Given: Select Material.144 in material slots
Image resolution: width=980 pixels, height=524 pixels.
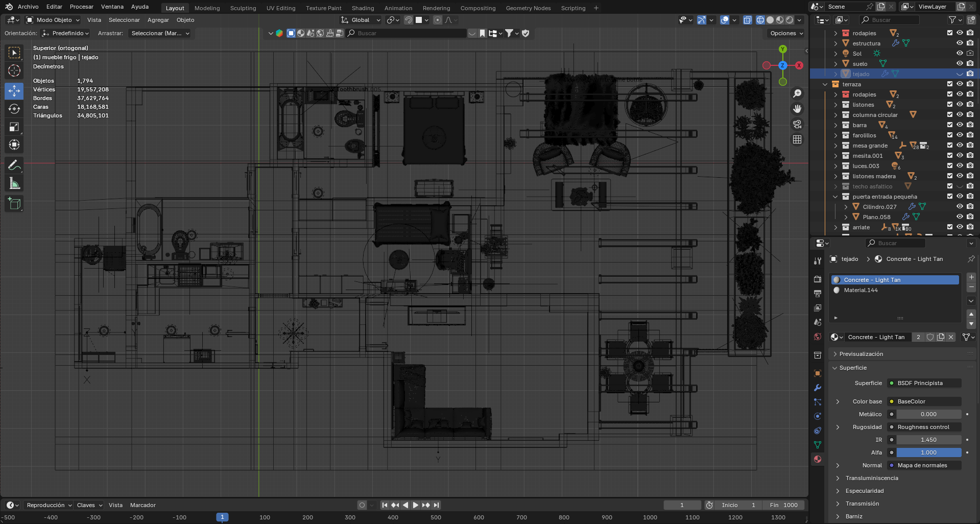Looking at the screenshot, I should pos(861,290).
